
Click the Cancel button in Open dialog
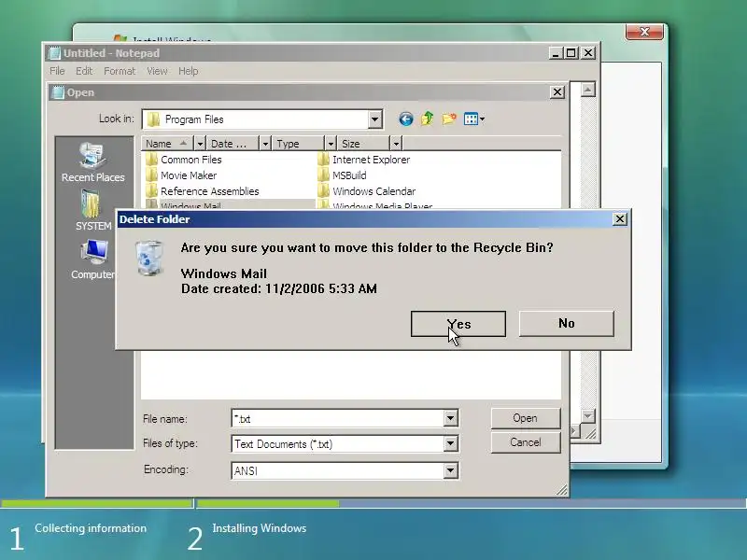526,442
